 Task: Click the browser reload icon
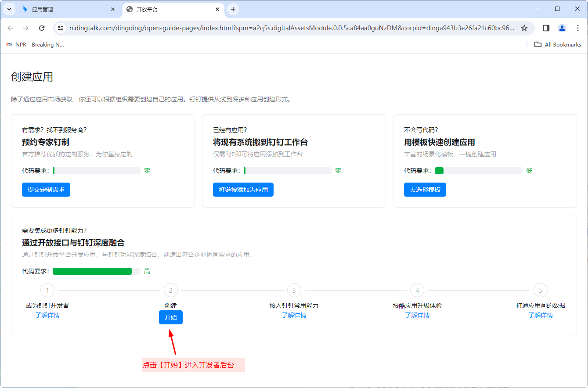42,28
